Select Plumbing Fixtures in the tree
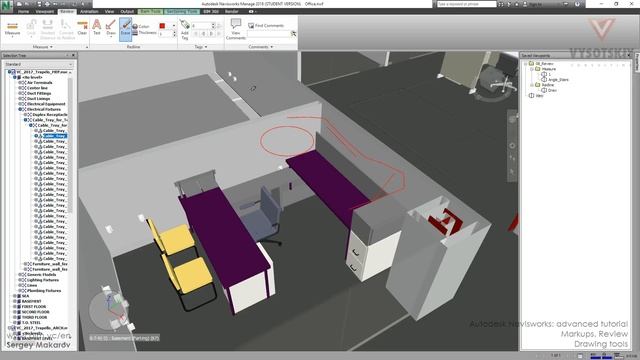The width and height of the screenshot is (640, 360). [44, 291]
